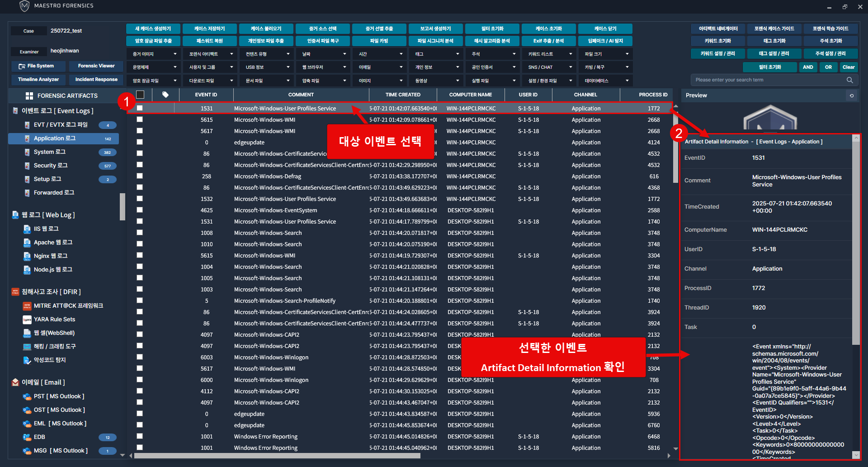Screen dimensions: 868x467
Task: Click the AND search operator button
Action: click(808, 67)
